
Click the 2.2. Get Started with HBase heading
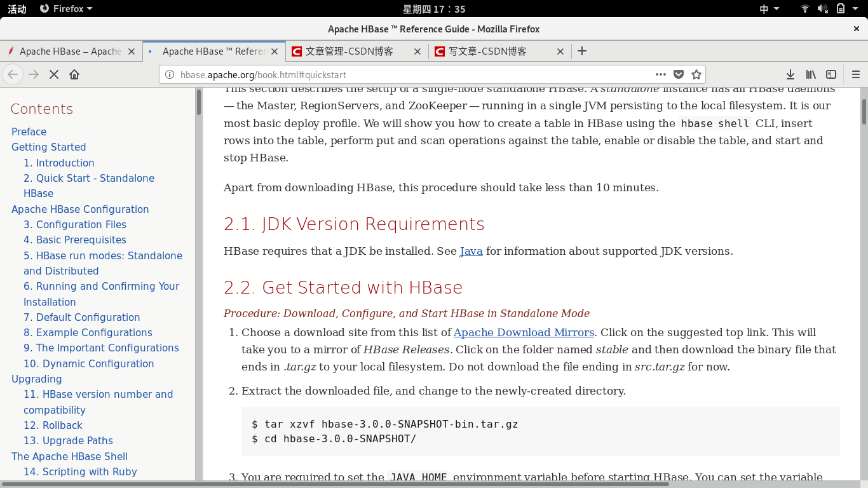coord(343,288)
